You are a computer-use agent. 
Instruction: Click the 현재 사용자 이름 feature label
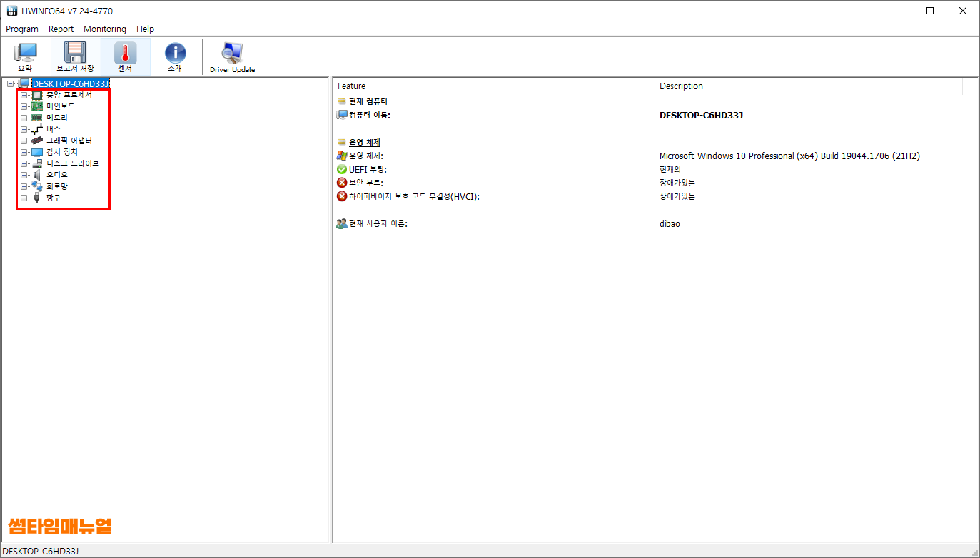[378, 223]
